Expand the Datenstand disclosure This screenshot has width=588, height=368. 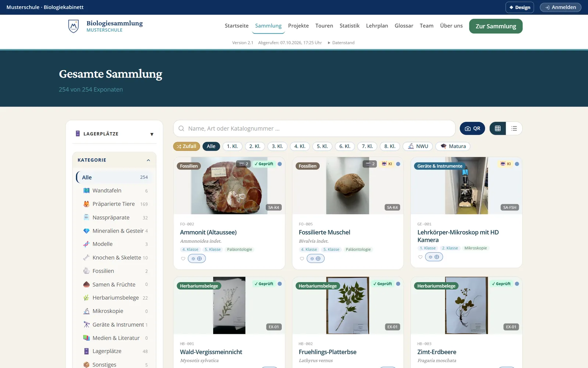pyautogui.click(x=341, y=43)
